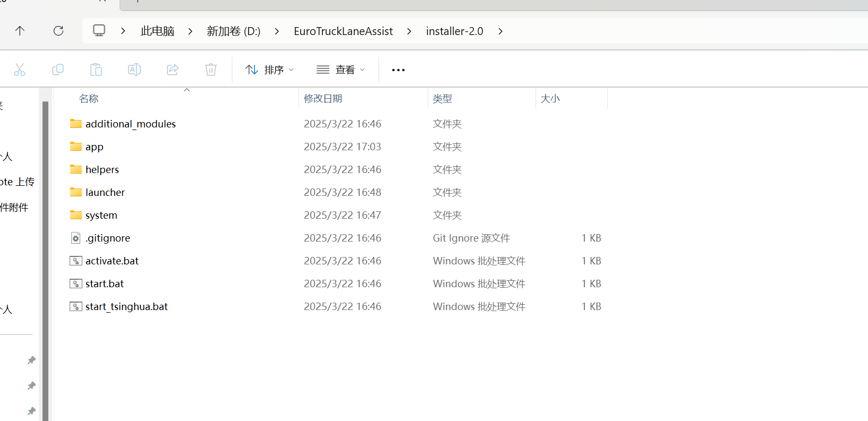This screenshot has width=868, height=421.
Task: Open the 排序 sort dropdown
Action: [x=269, y=70]
